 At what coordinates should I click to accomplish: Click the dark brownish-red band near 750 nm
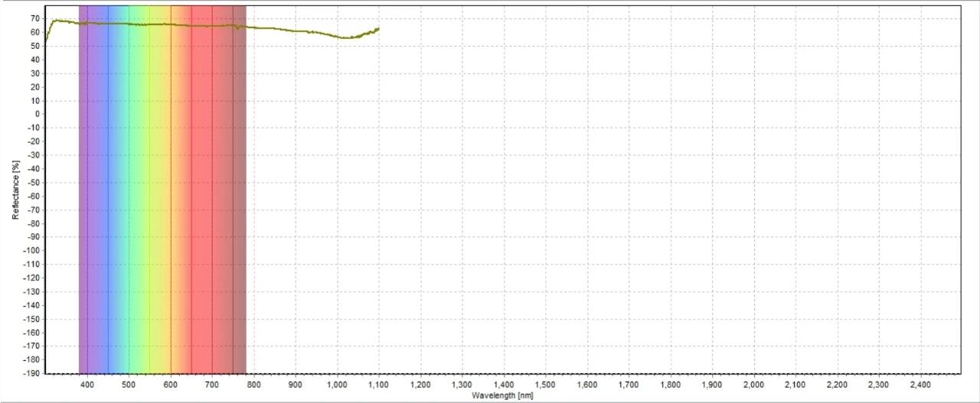pyautogui.click(x=239, y=191)
